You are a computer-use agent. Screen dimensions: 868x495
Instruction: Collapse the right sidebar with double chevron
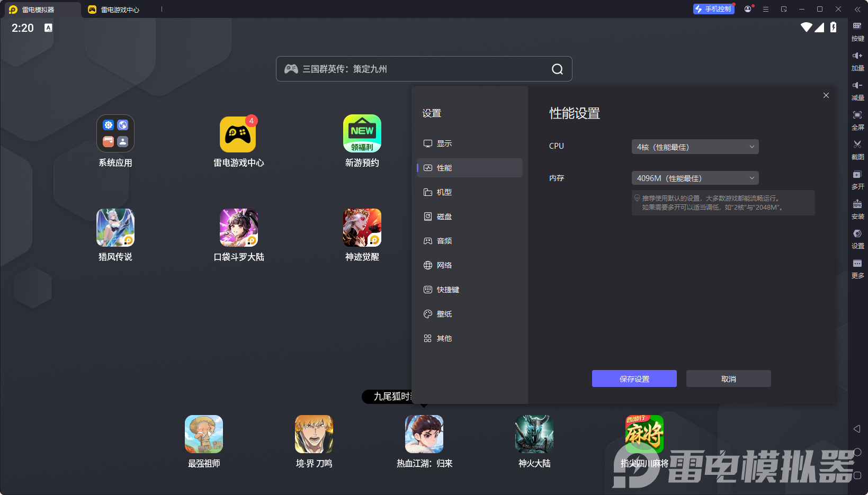(x=857, y=9)
